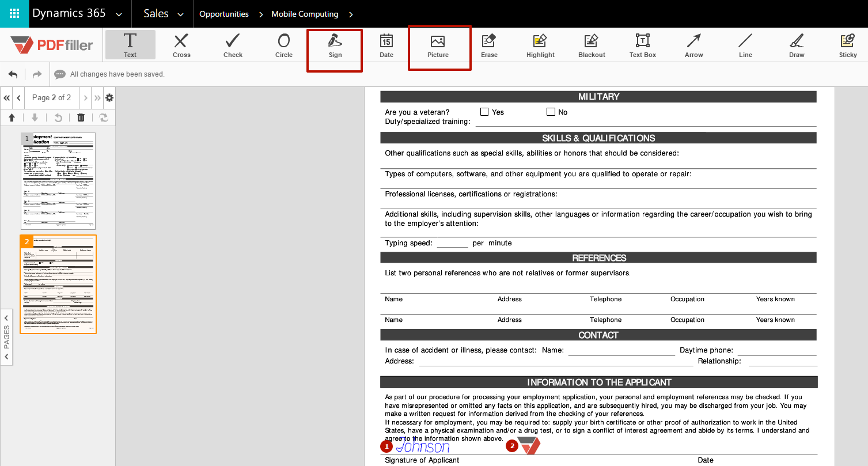Open page settings gear
Screen dimensions: 868x466
[x=109, y=98]
